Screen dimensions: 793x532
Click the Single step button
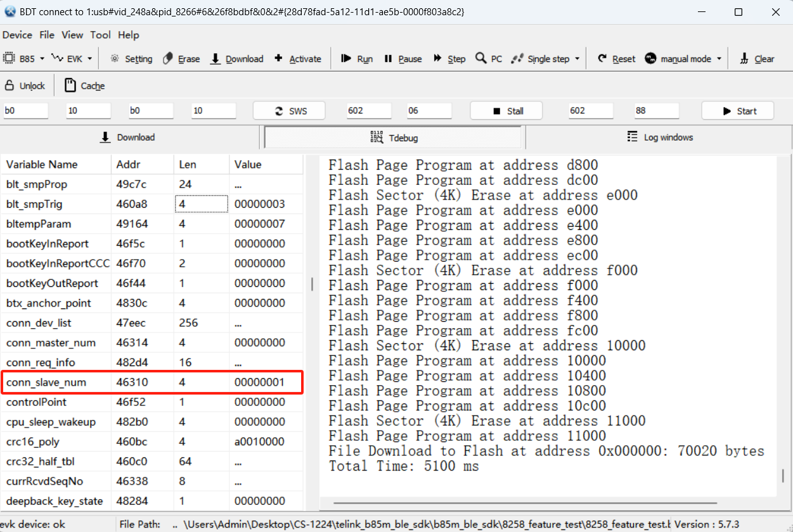click(541, 58)
